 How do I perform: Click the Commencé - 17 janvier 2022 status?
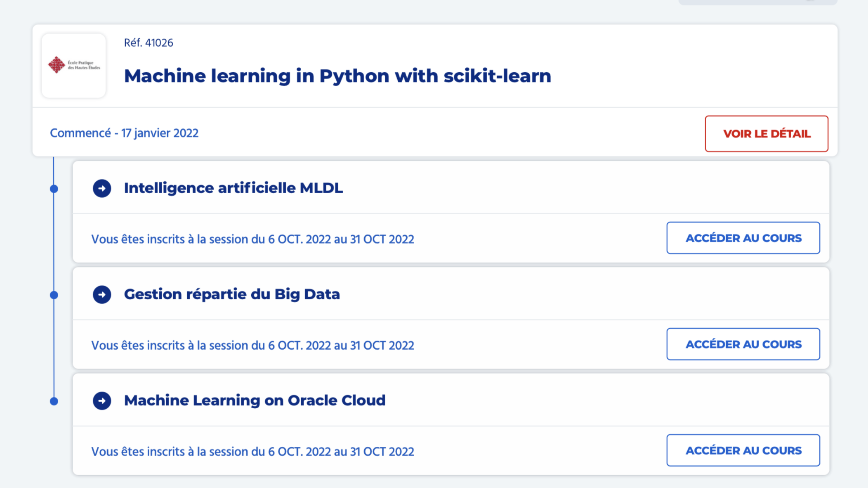coord(124,133)
